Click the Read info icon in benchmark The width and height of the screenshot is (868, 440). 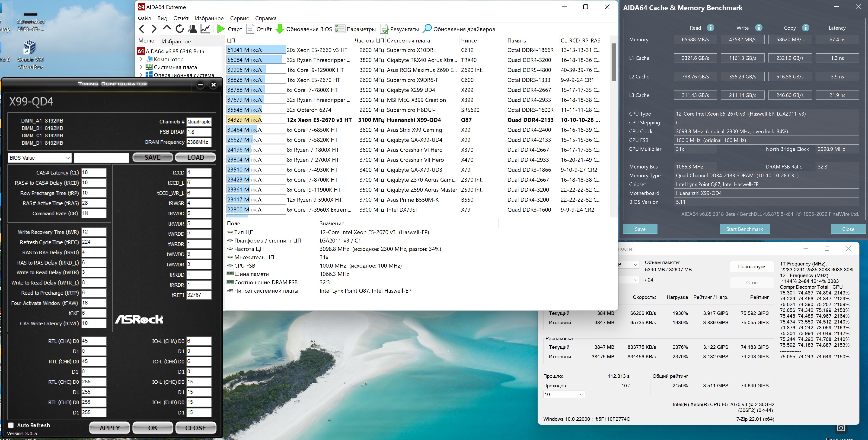[x=710, y=28]
